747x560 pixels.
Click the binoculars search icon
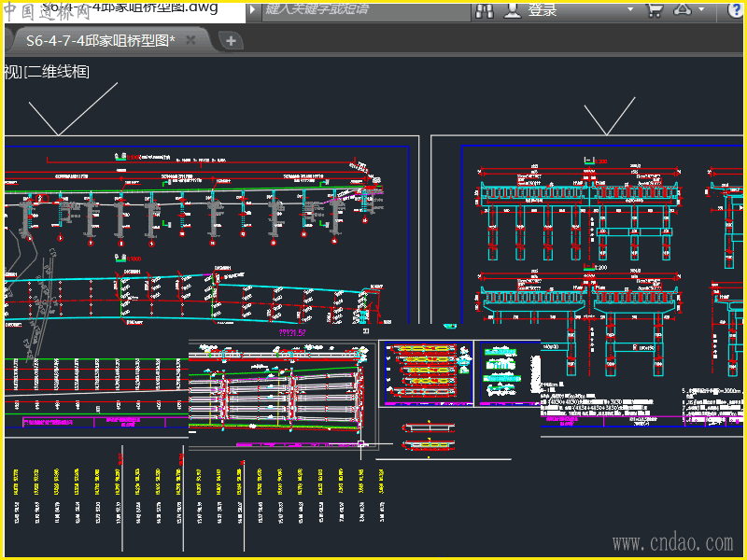[485, 10]
